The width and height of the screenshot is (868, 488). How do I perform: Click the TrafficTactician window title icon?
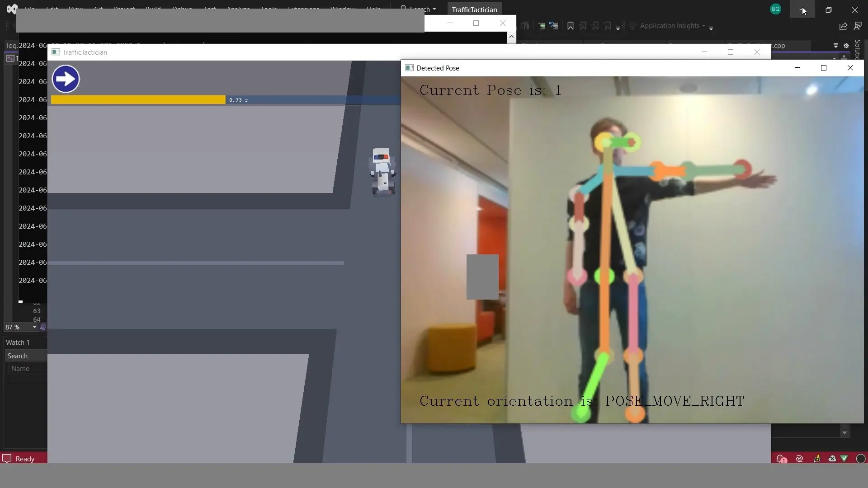pyautogui.click(x=56, y=52)
